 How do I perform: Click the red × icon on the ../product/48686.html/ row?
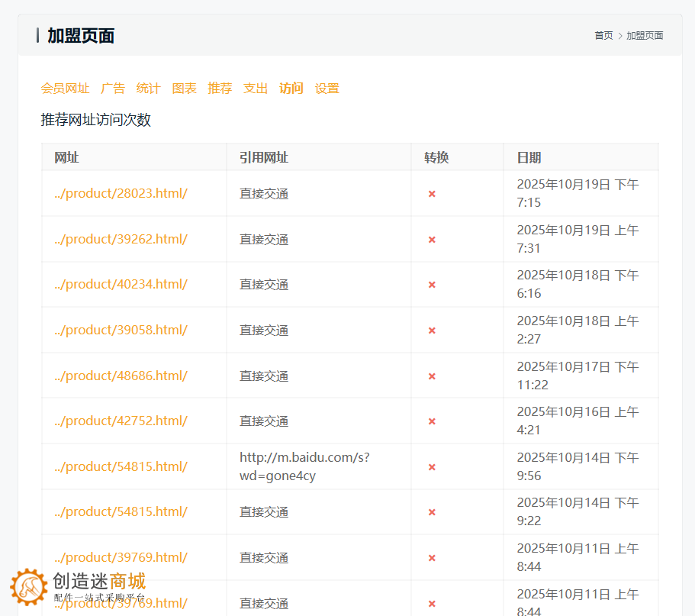[432, 375]
